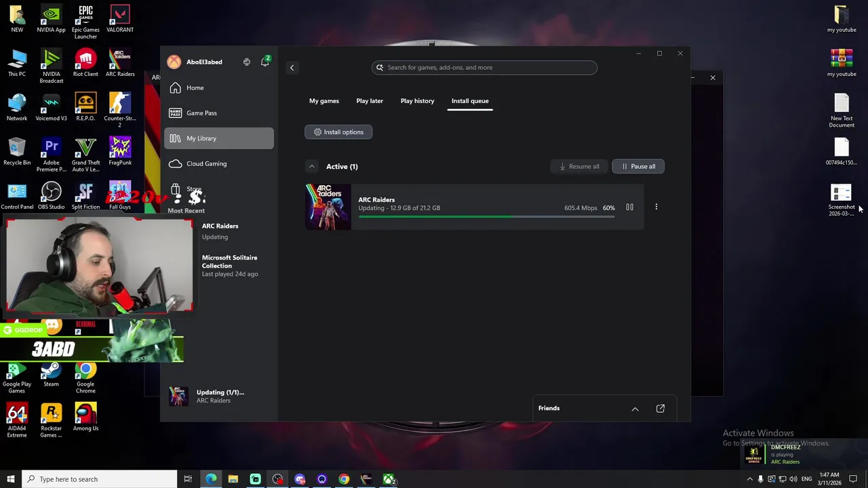This screenshot has width=868, height=488.
Task: Open Voicemod V3 shortcut
Action: 52,107
